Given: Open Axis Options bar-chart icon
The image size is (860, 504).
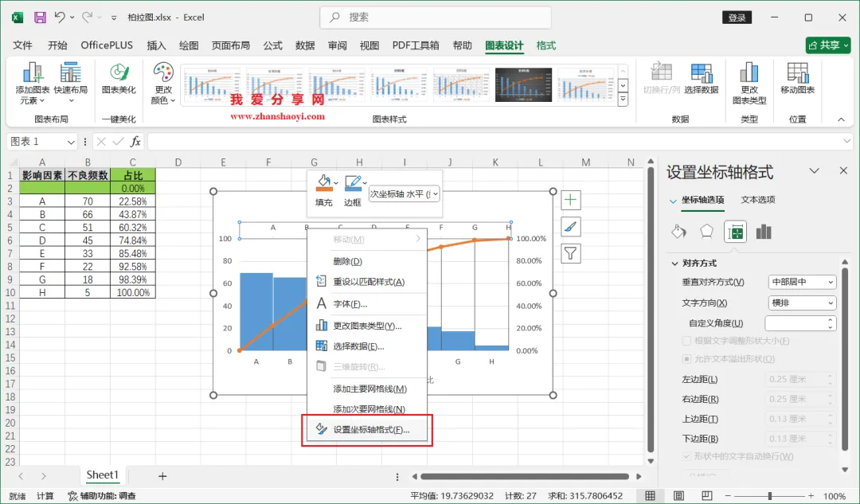Looking at the screenshot, I should pyautogui.click(x=764, y=232).
